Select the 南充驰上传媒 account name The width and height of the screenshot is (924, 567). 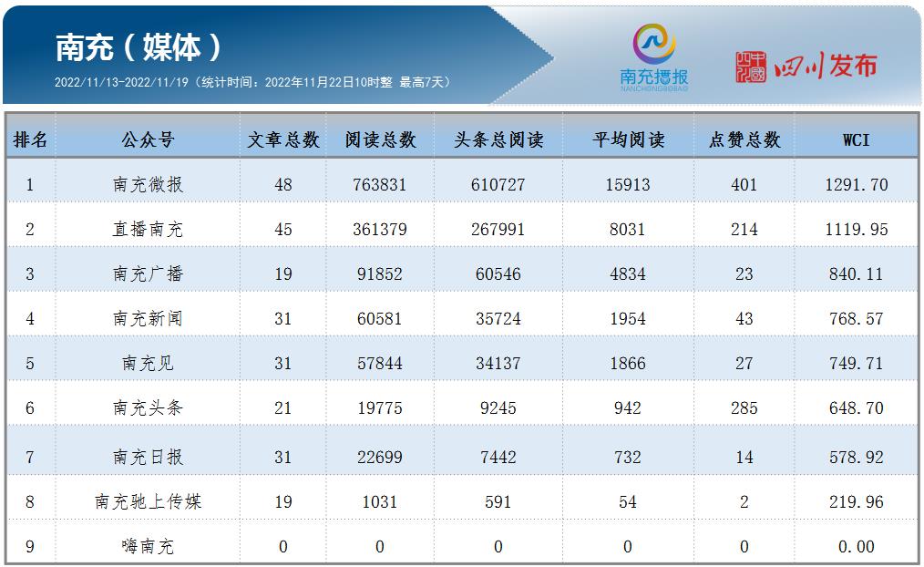point(148,501)
